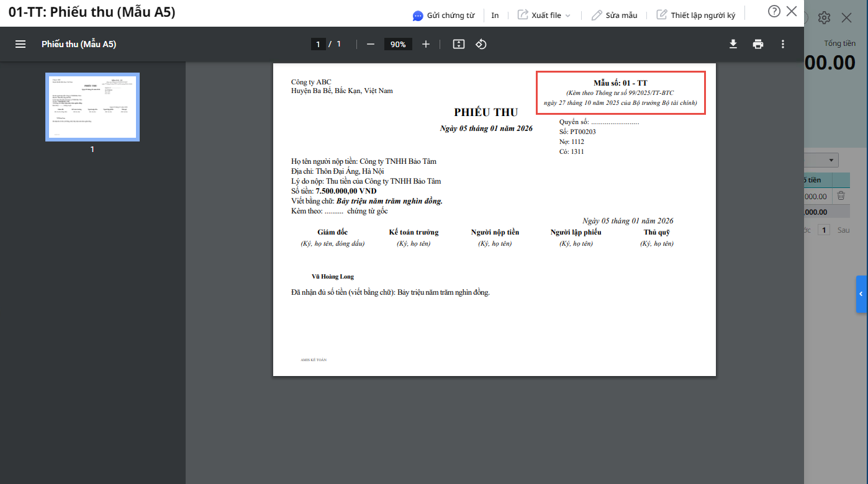This screenshot has height=484, width=868.
Task: Click the zoom out minus icon
Action: click(371, 44)
